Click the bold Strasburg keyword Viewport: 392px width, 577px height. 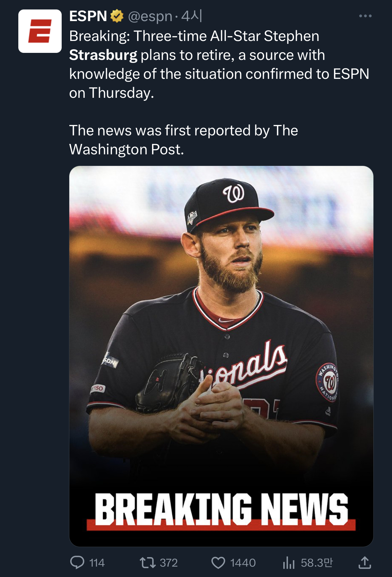point(103,55)
